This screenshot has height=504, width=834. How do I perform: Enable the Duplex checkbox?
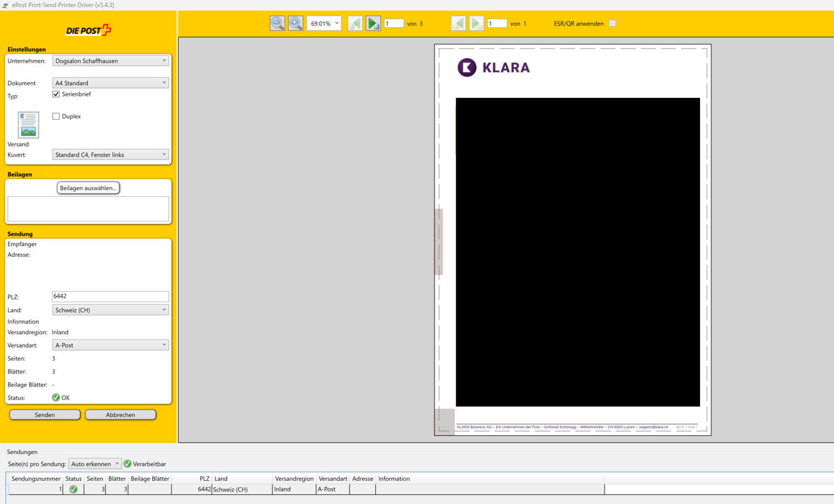(56, 116)
